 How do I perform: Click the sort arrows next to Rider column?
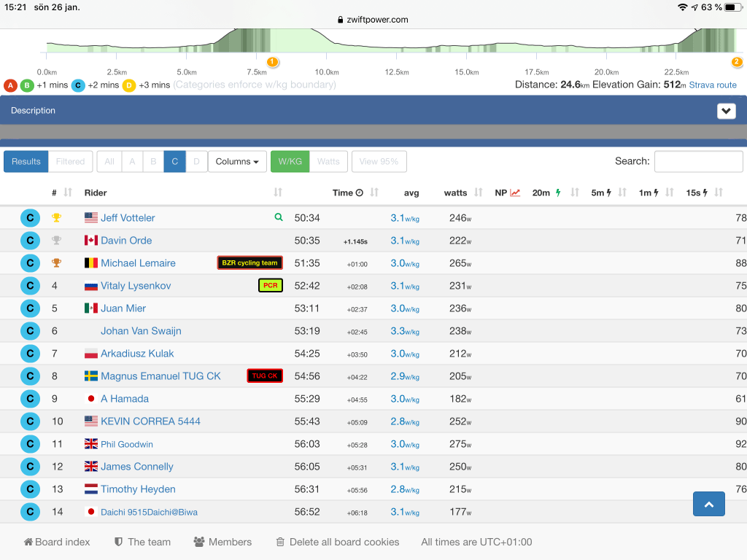pyautogui.click(x=278, y=192)
